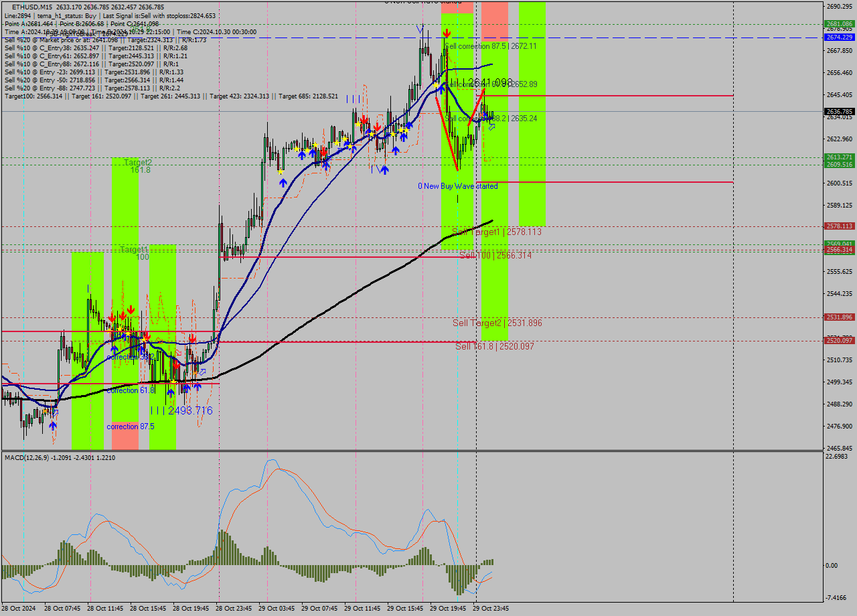Screen dimensions: 857x616
Task: Click the 'Target1 100' green label
Action: pos(135,253)
